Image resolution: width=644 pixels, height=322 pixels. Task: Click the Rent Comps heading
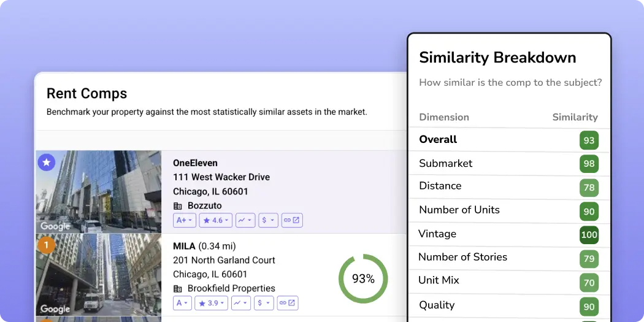[86, 94]
